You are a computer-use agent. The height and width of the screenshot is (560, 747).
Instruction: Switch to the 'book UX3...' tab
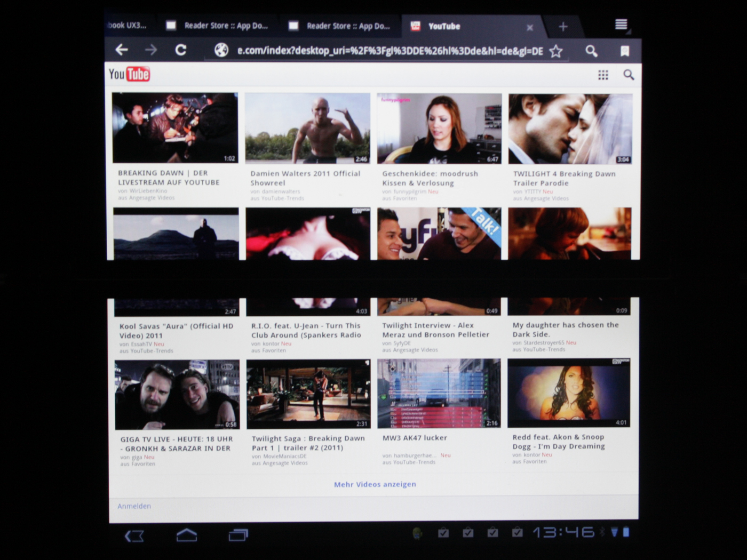click(x=128, y=26)
